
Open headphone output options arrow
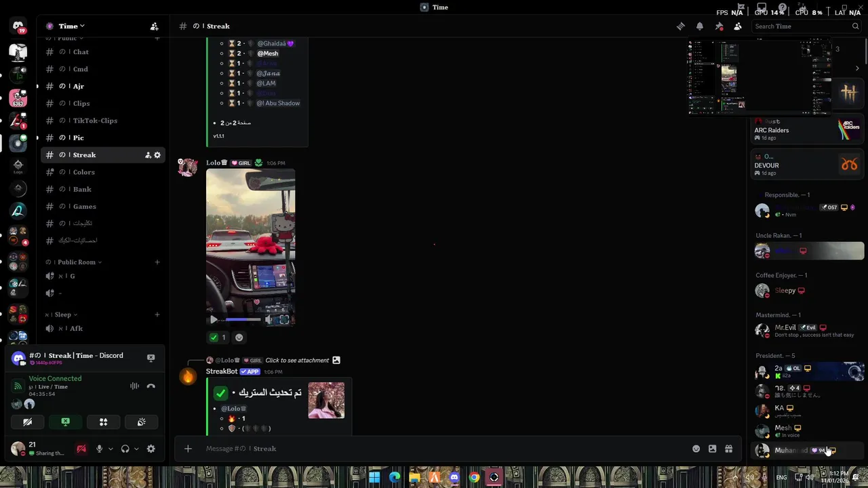pyautogui.click(x=136, y=449)
